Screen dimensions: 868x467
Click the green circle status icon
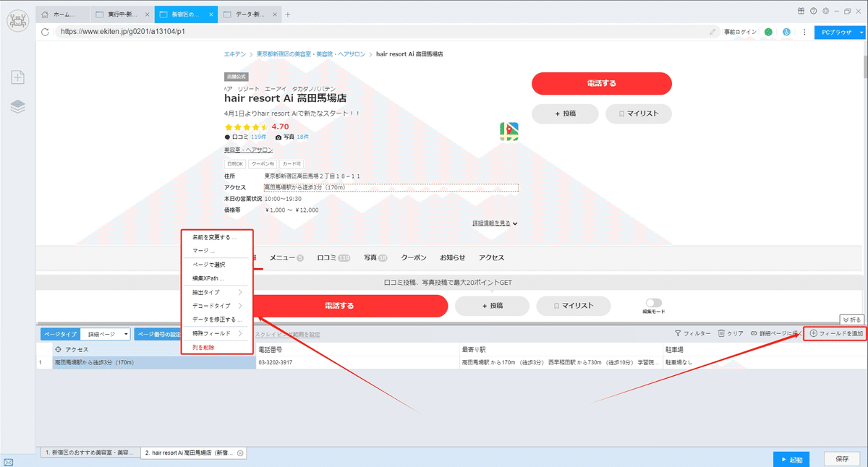pyautogui.click(x=768, y=32)
